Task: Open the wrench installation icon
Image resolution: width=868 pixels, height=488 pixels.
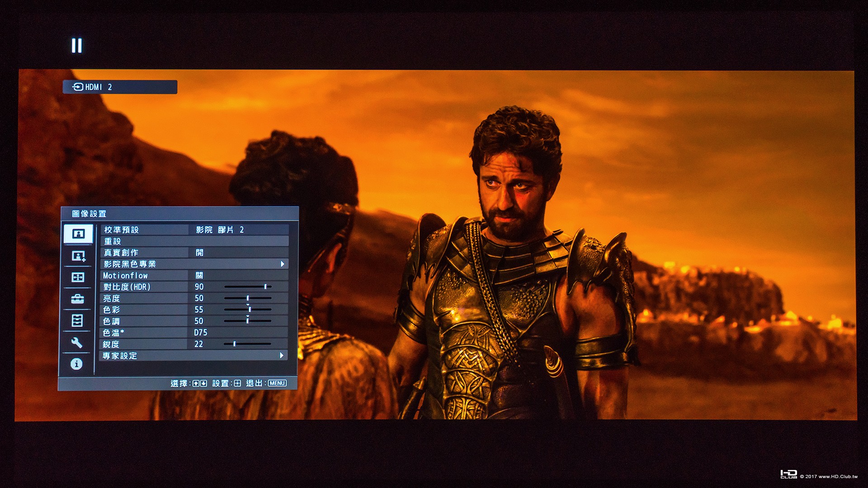Action: point(77,343)
